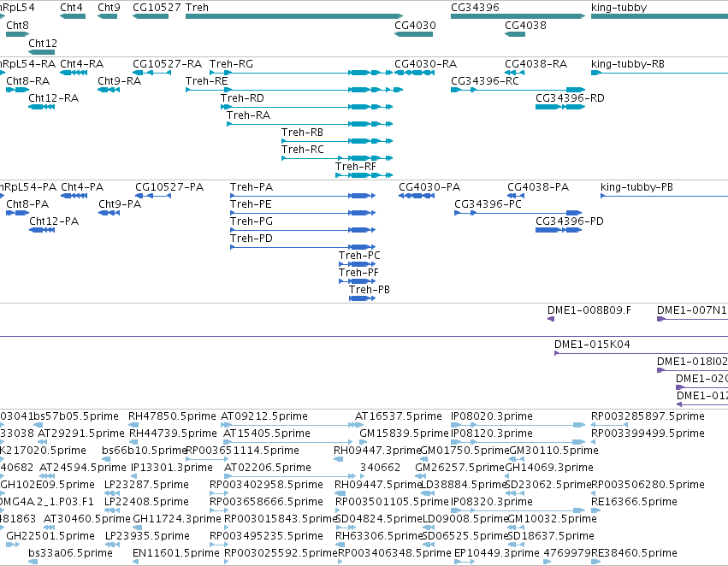Screen dimensions: 728x566
Task: Click the Cht9-RA transcript label
Action: [119, 80]
